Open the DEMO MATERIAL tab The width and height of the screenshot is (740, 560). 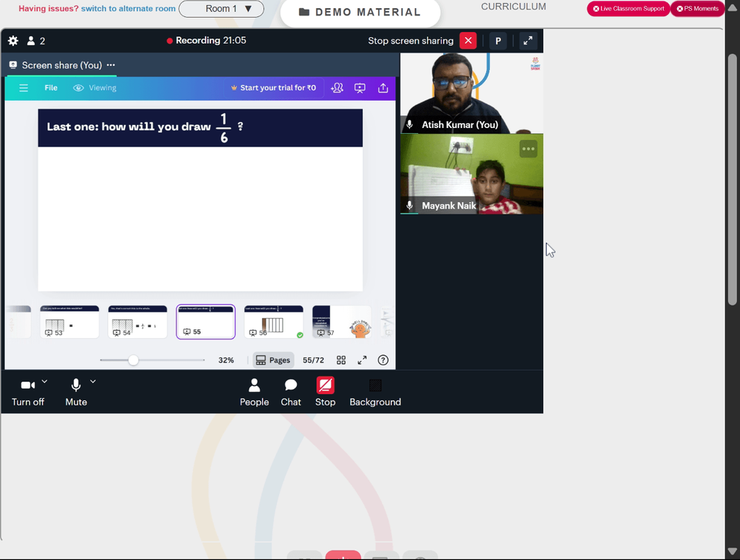(360, 13)
